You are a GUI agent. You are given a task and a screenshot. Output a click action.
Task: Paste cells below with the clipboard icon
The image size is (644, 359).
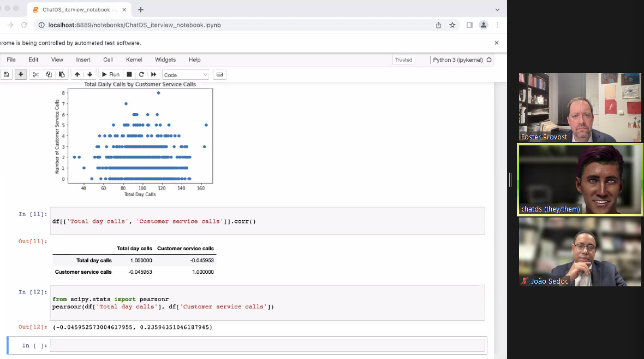click(x=62, y=74)
